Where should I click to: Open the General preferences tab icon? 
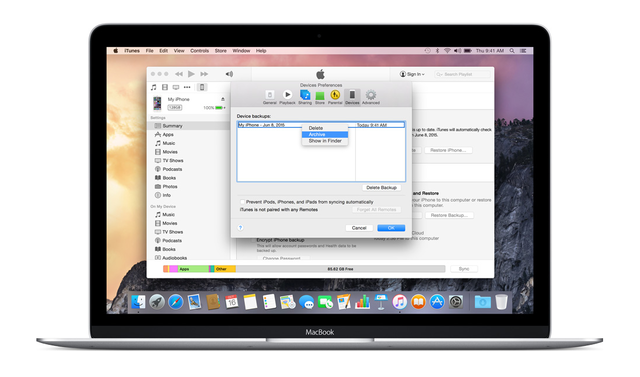(269, 95)
